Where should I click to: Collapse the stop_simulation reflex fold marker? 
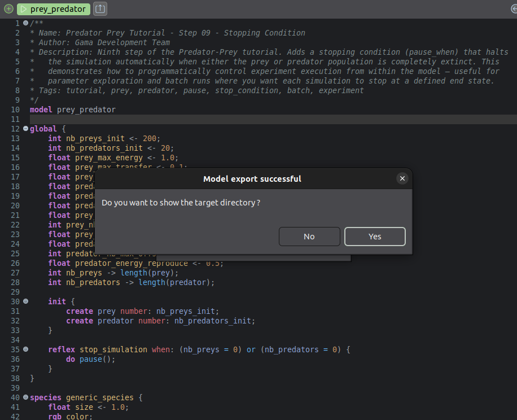(x=25, y=349)
